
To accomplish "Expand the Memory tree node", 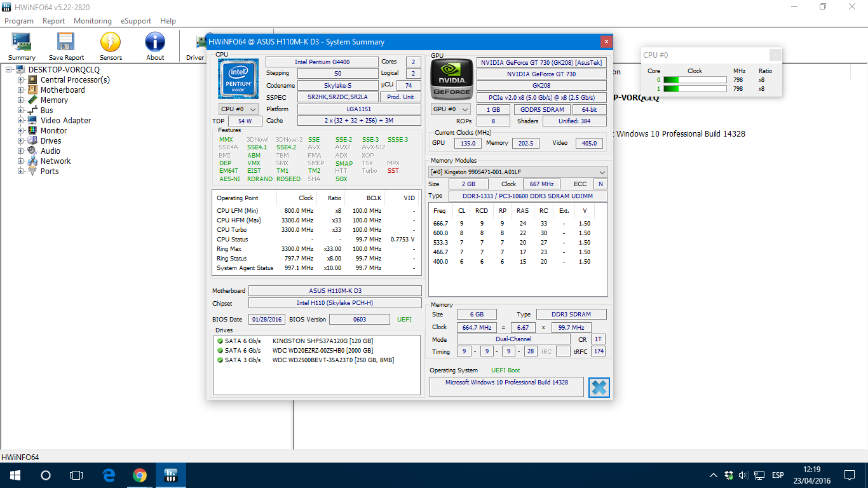I will click(x=21, y=100).
